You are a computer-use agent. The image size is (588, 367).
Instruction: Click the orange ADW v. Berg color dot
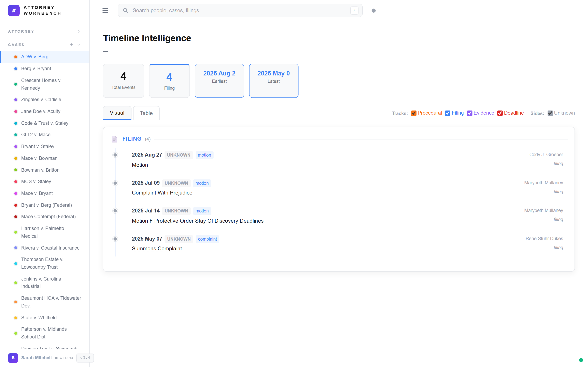coord(16,57)
